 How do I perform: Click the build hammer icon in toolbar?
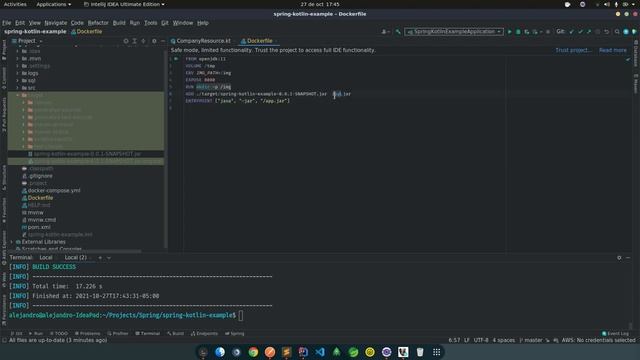pyautogui.click(x=398, y=32)
